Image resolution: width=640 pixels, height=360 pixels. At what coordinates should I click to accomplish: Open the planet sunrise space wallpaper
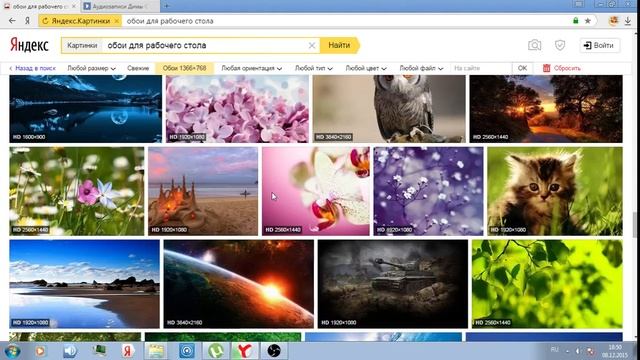pyautogui.click(x=239, y=284)
